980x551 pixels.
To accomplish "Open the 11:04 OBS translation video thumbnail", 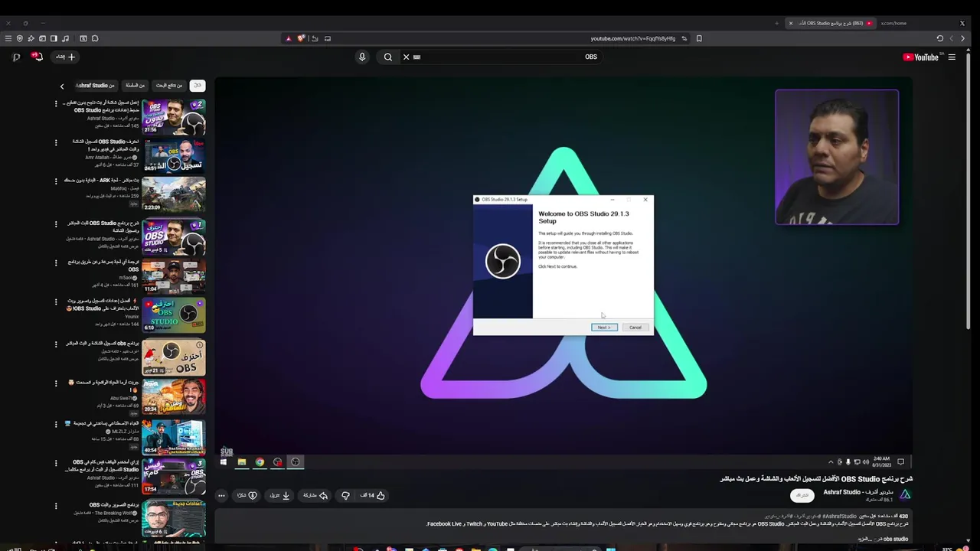I will (174, 276).
